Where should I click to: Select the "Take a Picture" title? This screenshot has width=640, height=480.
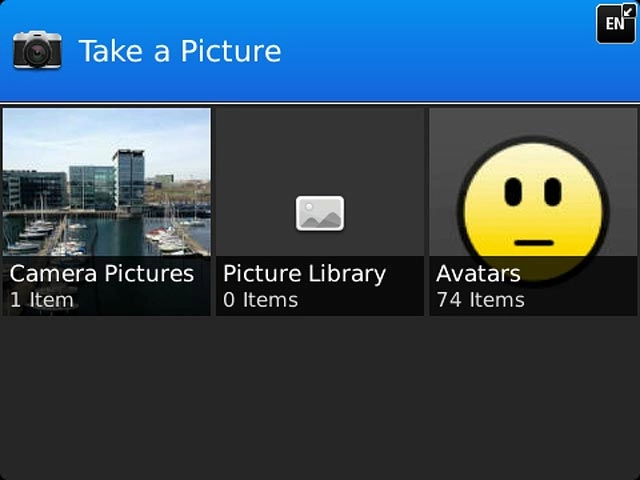click(180, 51)
